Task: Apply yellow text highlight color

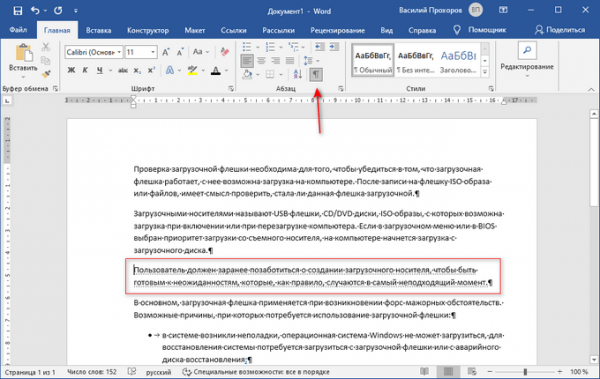Action: pos(192,70)
